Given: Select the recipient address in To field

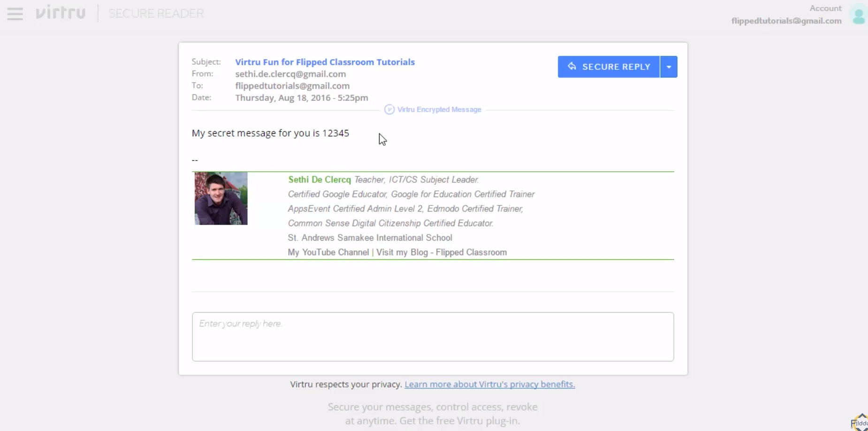Looking at the screenshot, I should pos(292,86).
